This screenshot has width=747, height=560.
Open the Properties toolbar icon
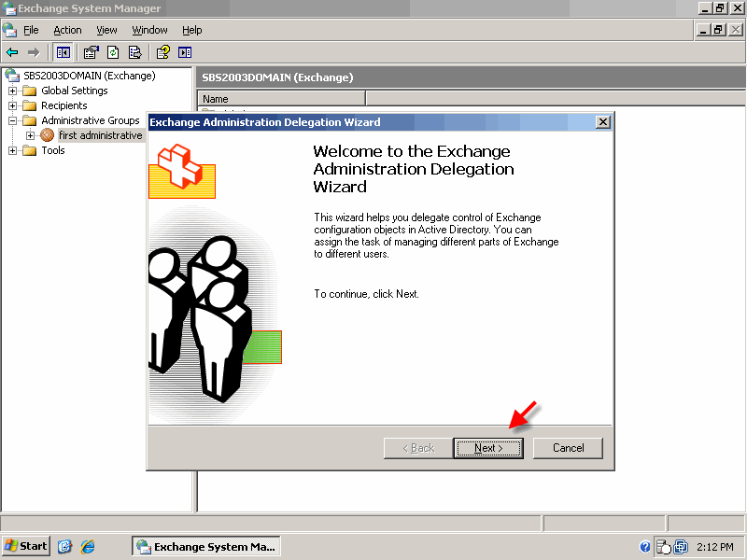click(91, 52)
